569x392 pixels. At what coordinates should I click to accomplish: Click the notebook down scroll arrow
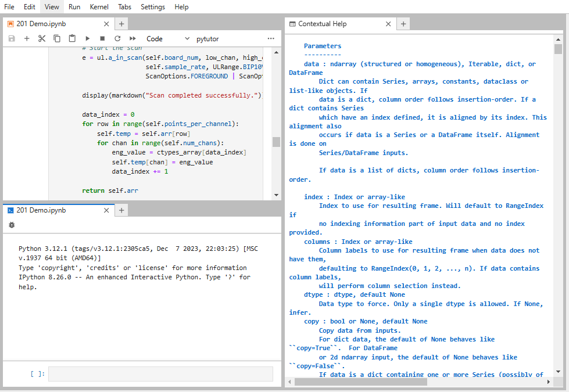[x=276, y=195]
